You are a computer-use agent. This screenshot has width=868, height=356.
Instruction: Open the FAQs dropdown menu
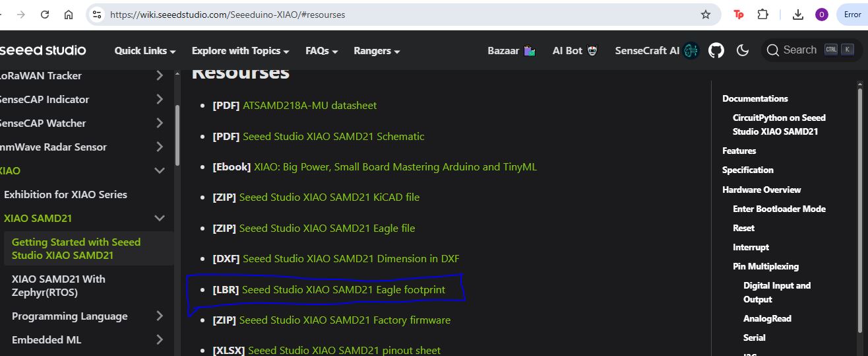click(x=322, y=51)
